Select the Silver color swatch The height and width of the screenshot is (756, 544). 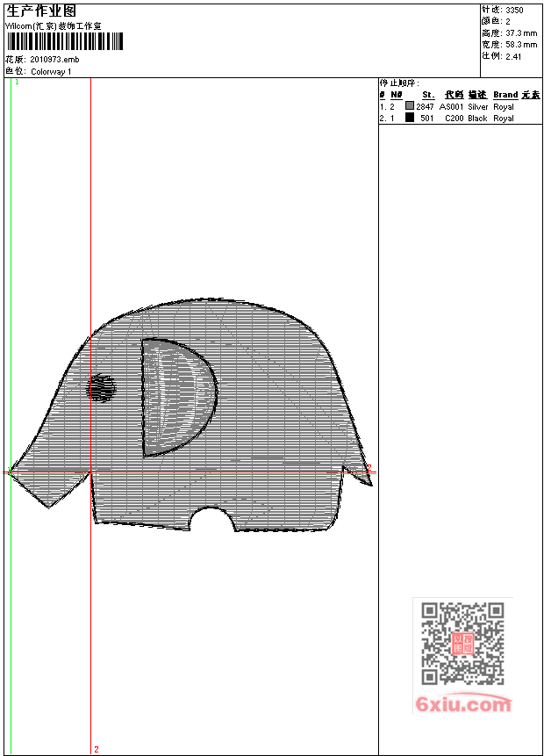tap(409, 106)
